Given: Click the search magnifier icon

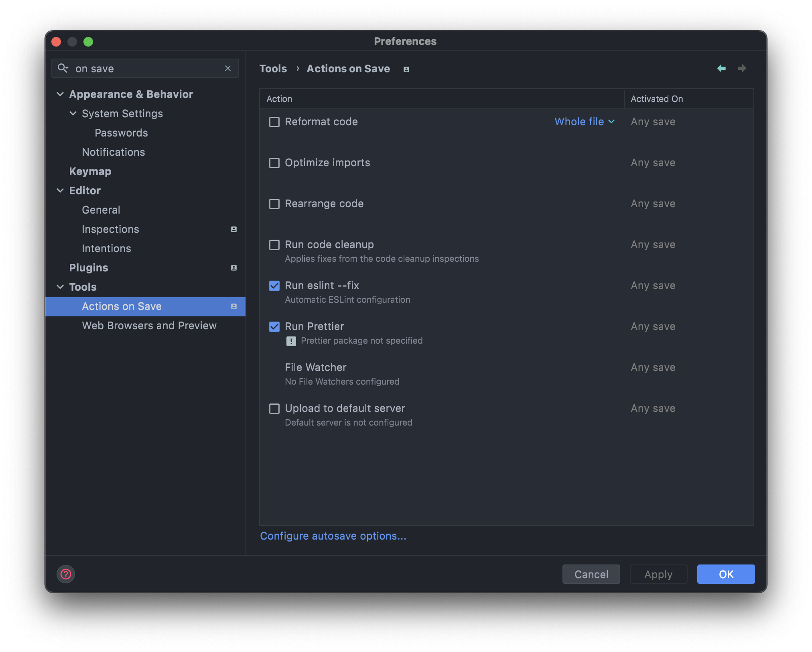Looking at the screenshot, I should click(63, 68).
